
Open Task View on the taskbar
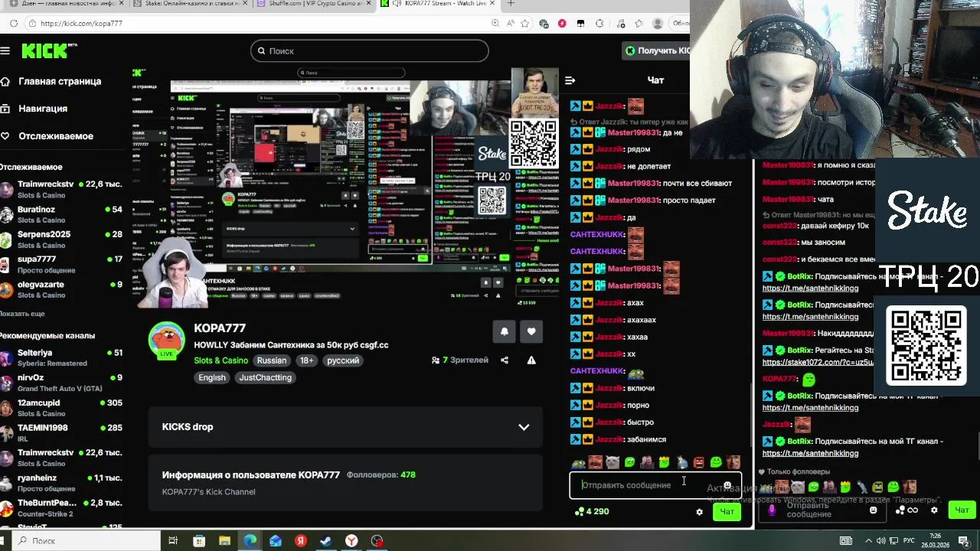pyautogui.click(x=173, y=541)
